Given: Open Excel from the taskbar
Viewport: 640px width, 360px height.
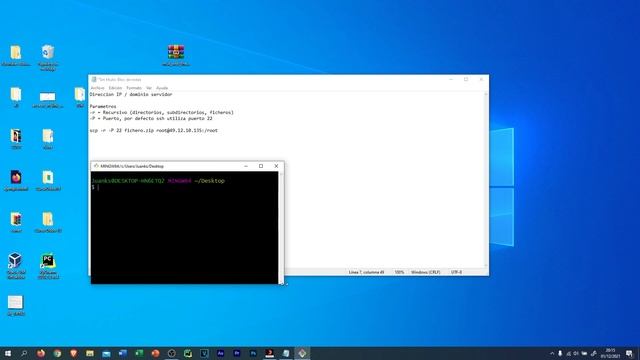Looking at the screenshot, I should click(139, 353).
